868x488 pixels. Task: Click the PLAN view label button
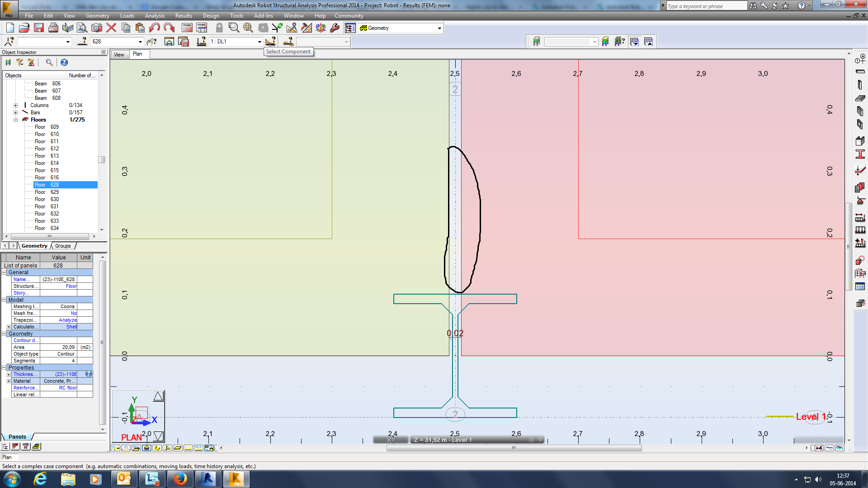point(132,437)
